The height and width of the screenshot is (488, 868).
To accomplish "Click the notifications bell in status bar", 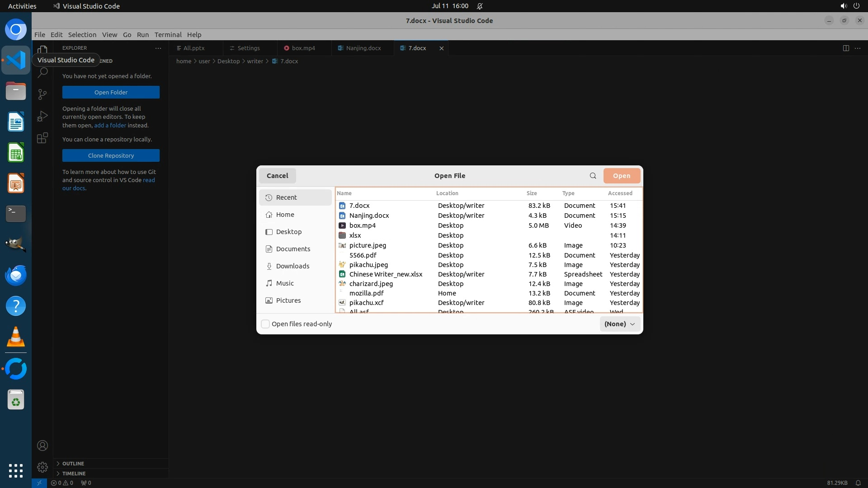I will [x=858, y=483].
